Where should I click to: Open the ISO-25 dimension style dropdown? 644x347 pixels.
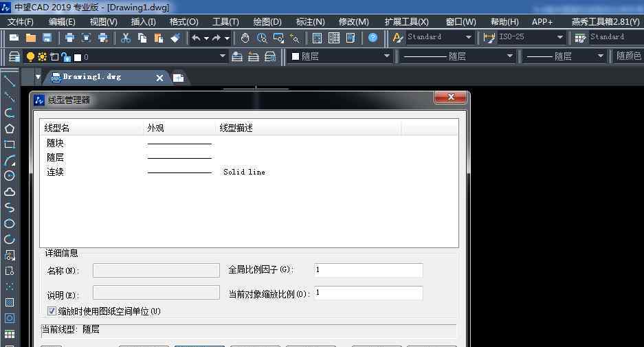559,37
